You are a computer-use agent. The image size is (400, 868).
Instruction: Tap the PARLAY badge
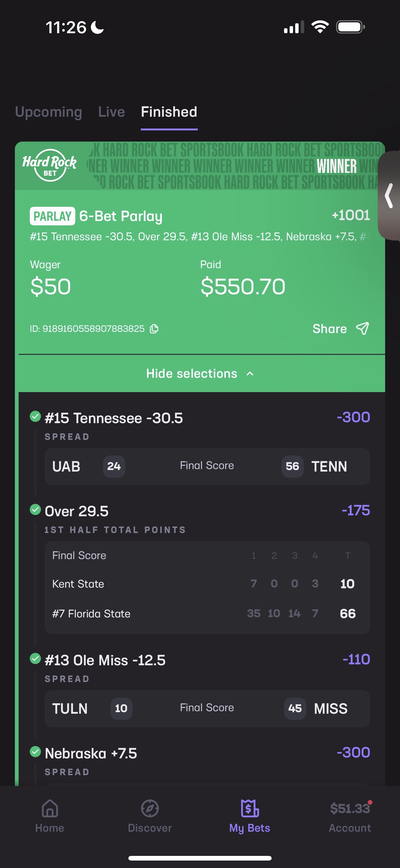[52, 216]
